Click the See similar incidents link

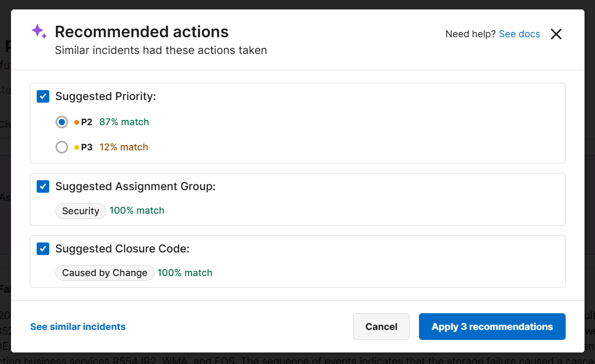click(78, 326)
